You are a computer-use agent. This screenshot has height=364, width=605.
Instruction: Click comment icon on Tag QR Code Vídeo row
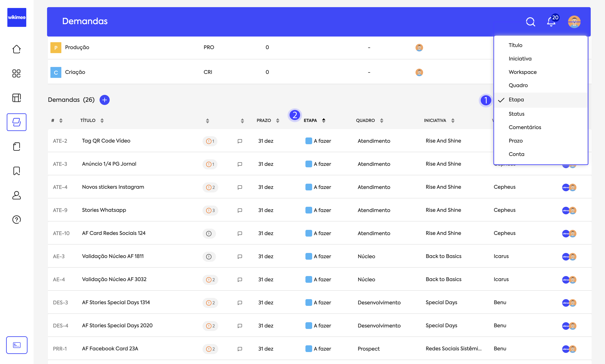coord(240,141)
